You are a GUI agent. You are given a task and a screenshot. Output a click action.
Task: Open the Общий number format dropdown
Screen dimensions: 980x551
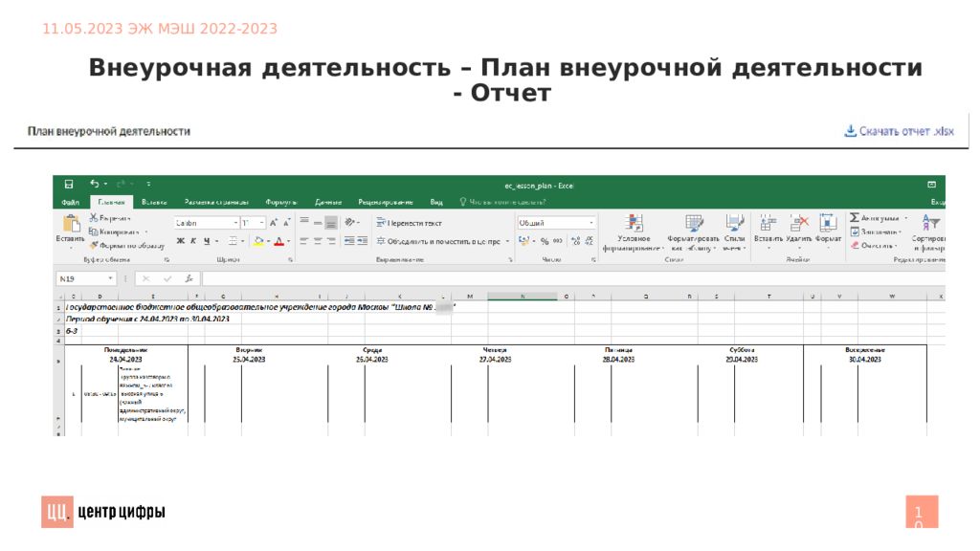click(590, 223)
